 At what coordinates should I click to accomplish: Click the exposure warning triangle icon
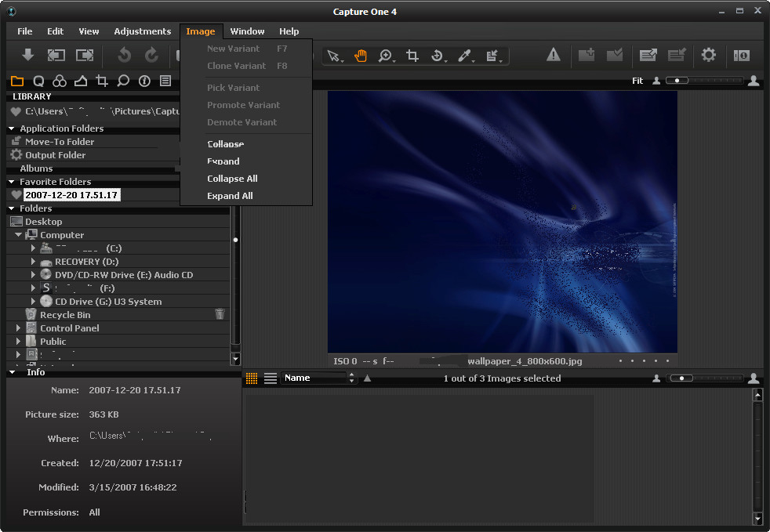[554, 55]
